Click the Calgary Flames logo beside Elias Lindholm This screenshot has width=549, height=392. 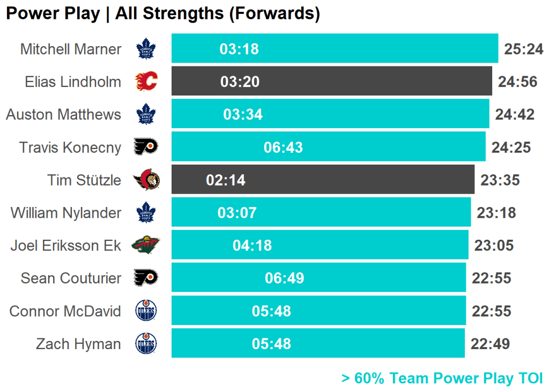[x=146, y=82]
